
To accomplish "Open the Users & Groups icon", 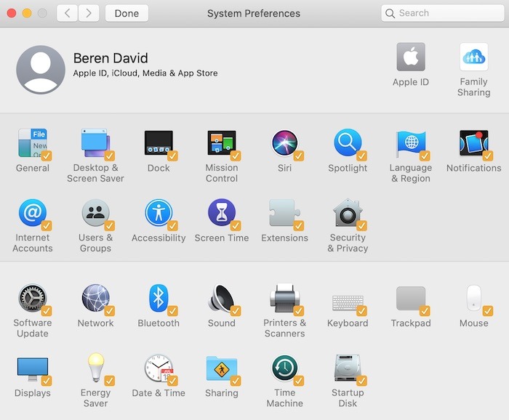I will point(95,213).
